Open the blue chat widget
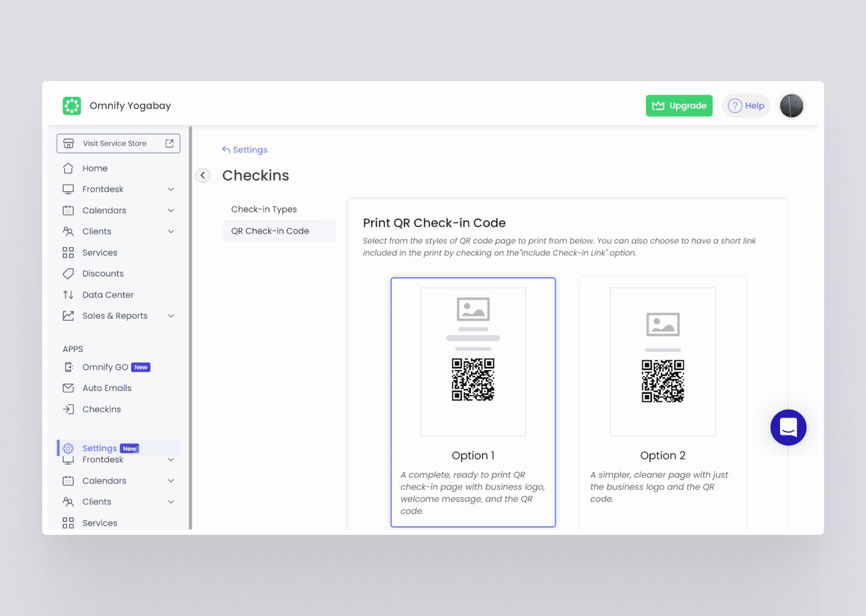This screenshot has height=616, width=866. (x=788, y=428)
